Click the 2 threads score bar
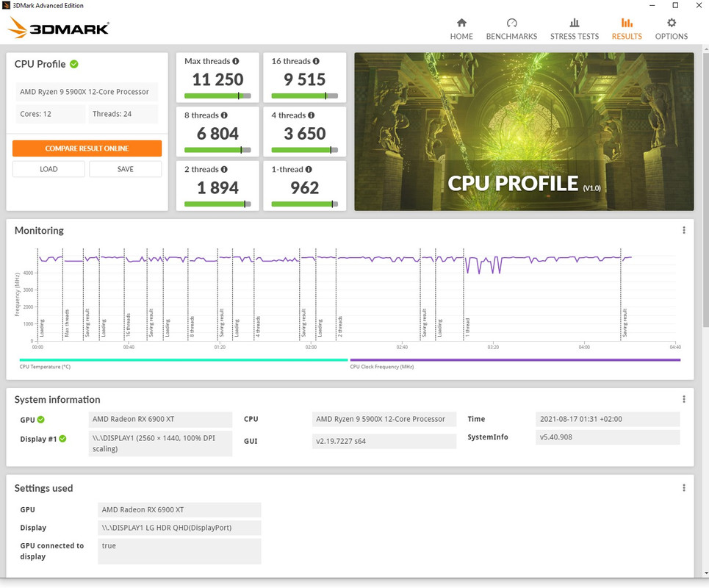 point(217,204)
